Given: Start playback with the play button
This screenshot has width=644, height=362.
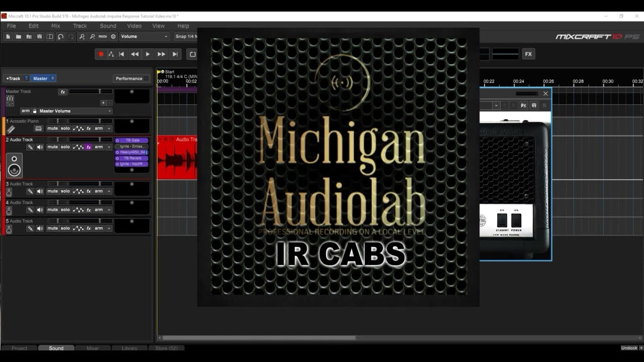Looking at the screenshot, I should point(147,54).
